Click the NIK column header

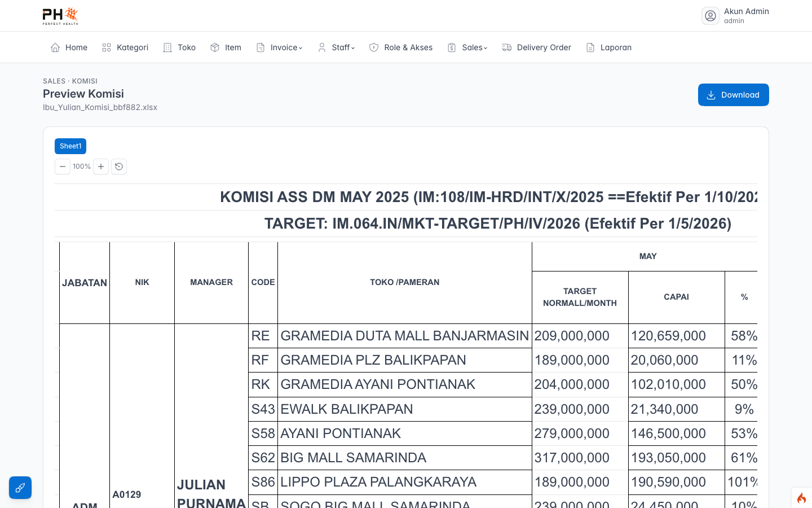coord(142,283)
